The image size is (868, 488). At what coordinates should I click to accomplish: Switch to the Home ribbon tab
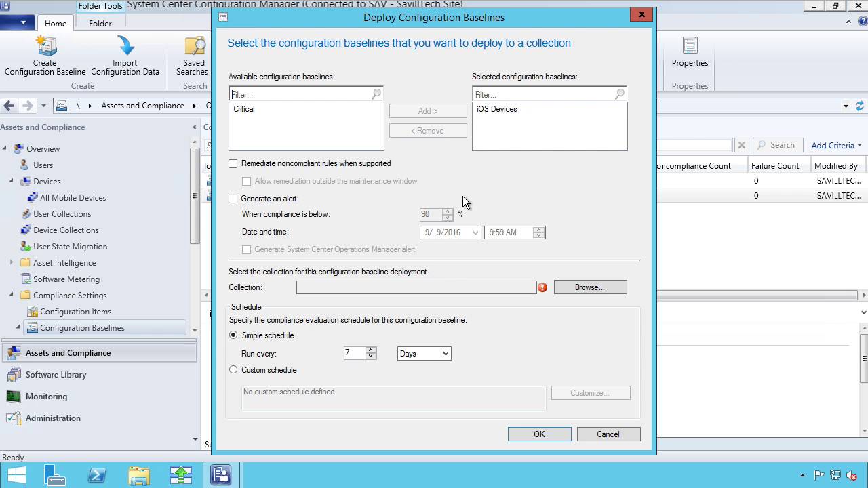[x=56, y=23]
